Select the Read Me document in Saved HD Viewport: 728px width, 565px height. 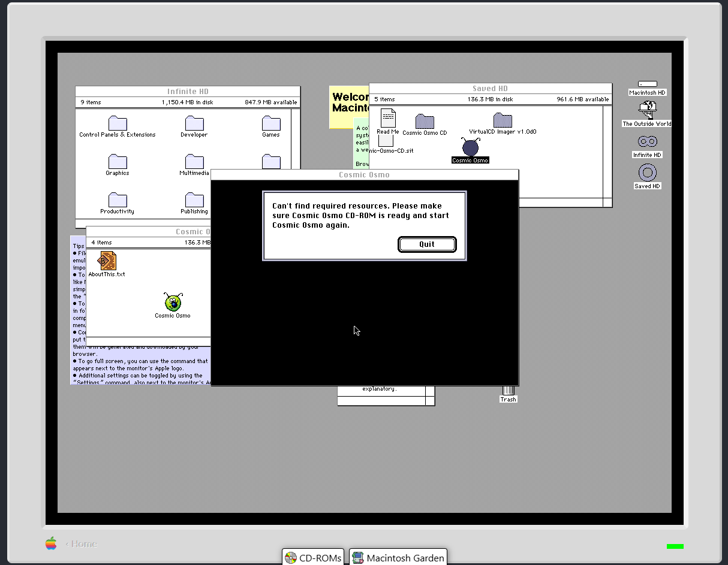tap(388, 118)
